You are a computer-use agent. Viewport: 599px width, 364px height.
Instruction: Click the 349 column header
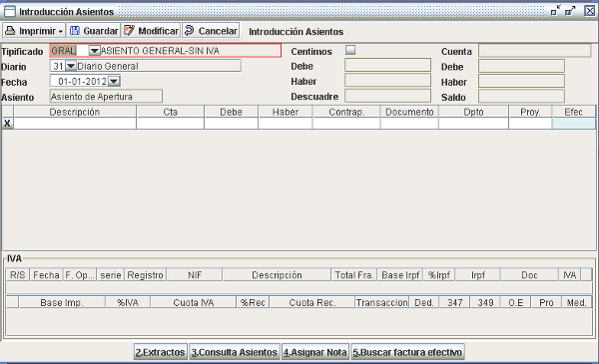click(x=485, y=302)
